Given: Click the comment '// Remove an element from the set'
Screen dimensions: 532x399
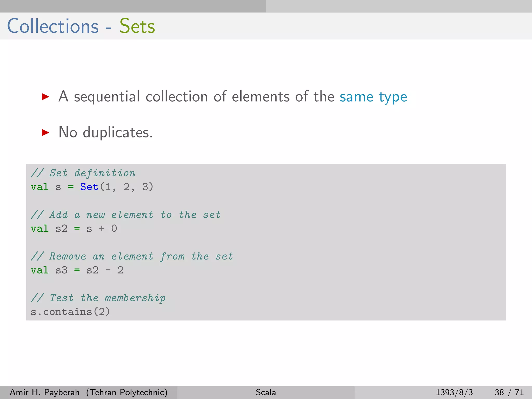Looking at the screenshot, I should 132,257.
